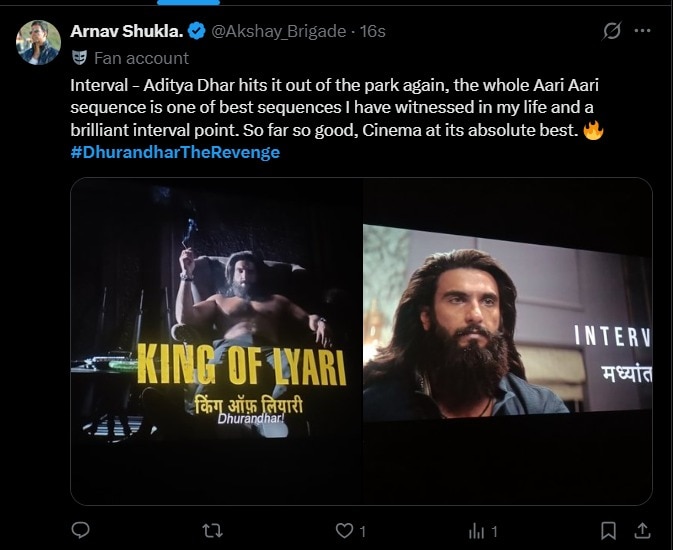Click the blue verified badge
Image resolution: width=673 pixels, height=550 pixels.
pos(195,32)
